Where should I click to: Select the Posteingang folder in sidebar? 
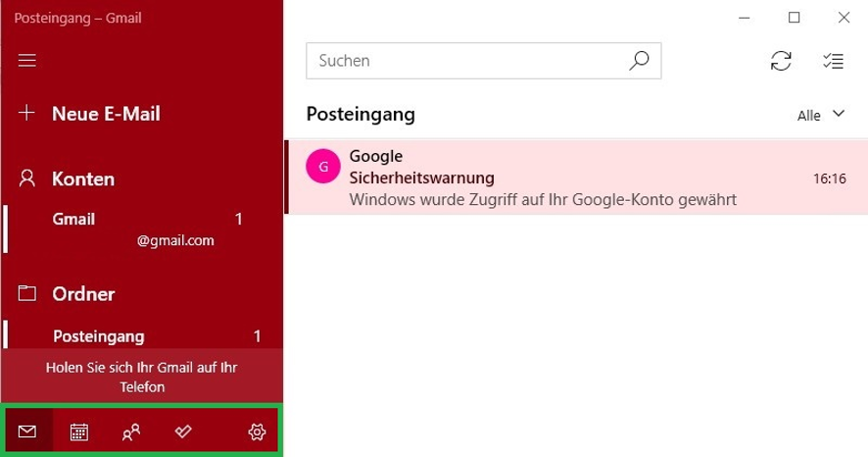142,335
